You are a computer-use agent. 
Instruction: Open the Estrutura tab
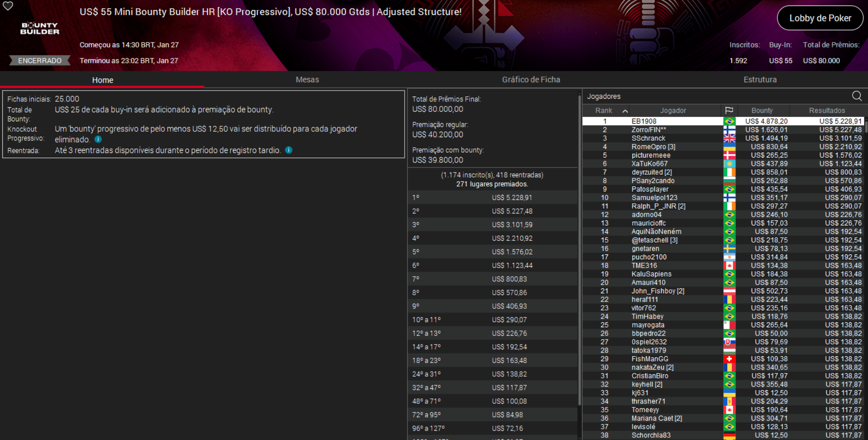[760, 79]
